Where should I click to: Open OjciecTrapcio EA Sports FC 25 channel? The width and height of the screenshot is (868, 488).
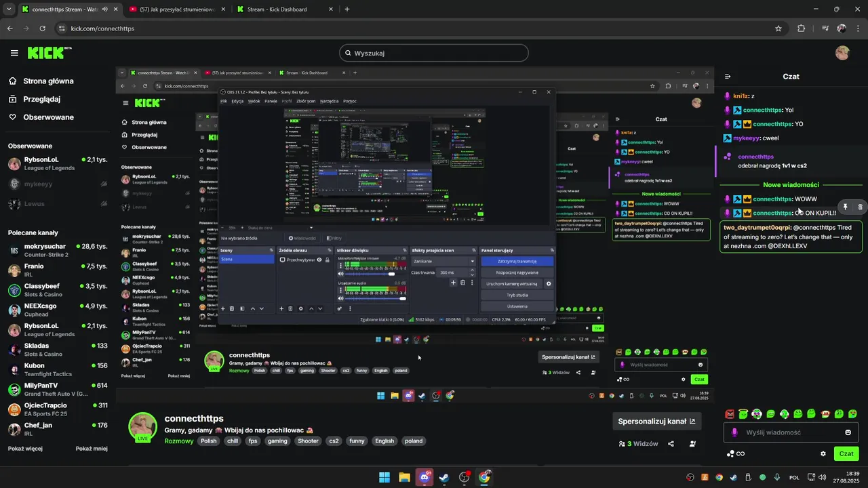[58, 409]
